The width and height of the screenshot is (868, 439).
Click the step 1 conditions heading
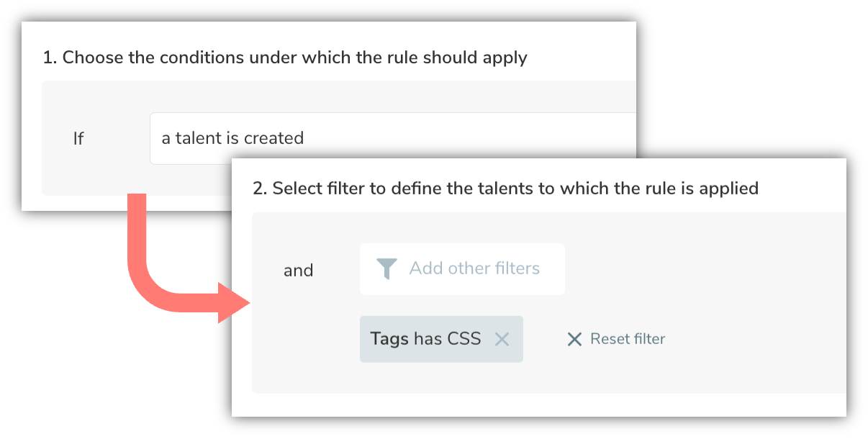[285, 58]
